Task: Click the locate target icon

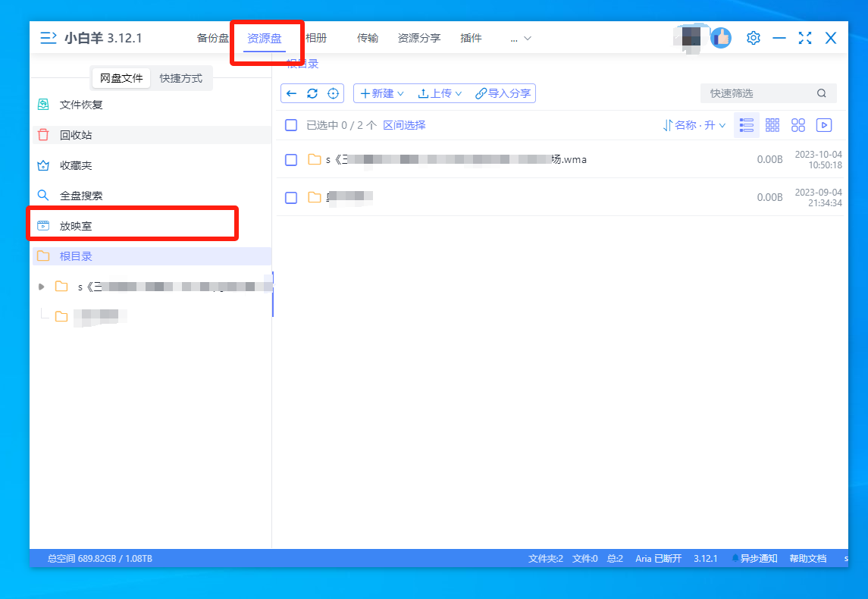Action: coord(333,93)
